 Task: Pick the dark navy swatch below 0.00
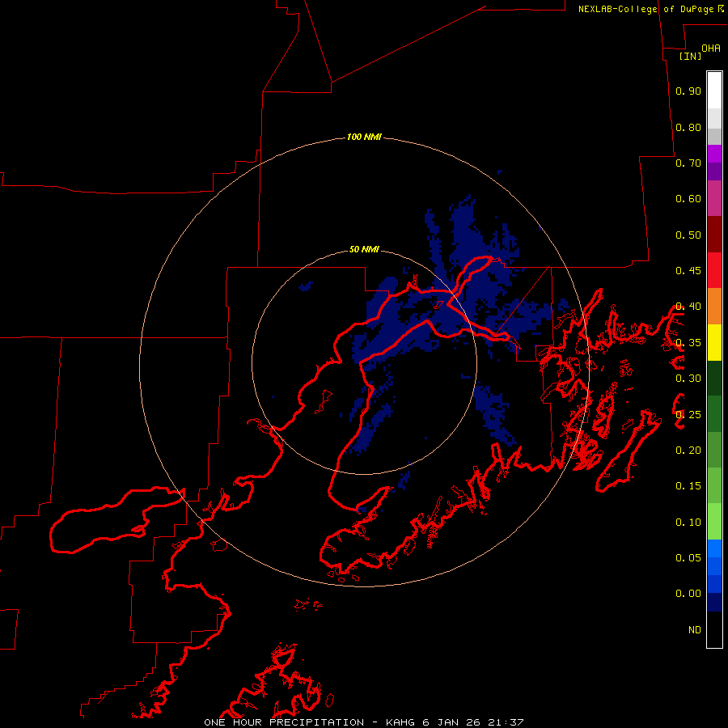714,603
